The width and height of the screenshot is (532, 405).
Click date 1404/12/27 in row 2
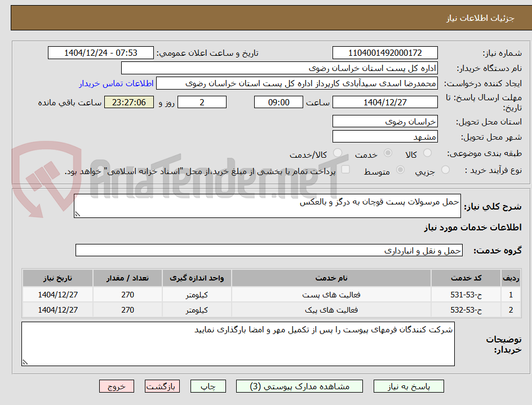point(57,310)
